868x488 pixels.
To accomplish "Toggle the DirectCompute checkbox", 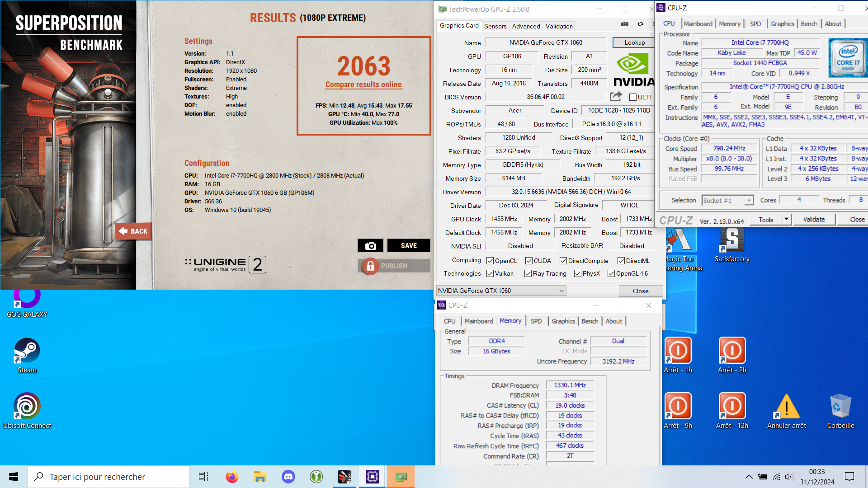I will 563,261.
